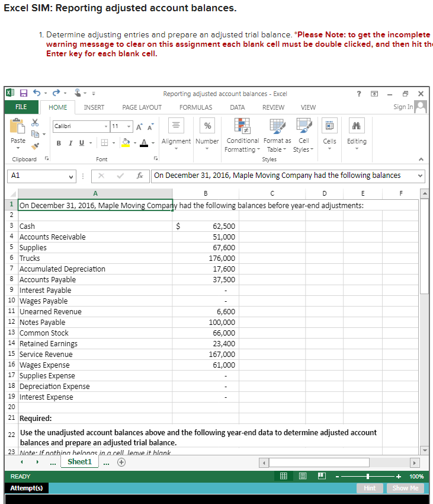Click the Undo arrow icon

click(37, 93)
